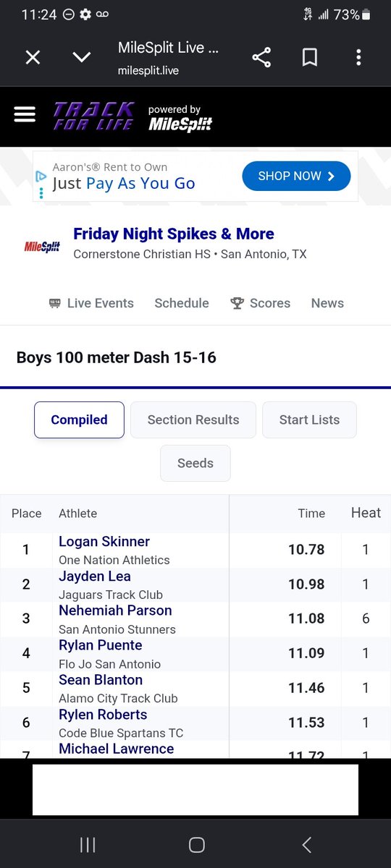Screen dimensions: 391x868
Task: Bookmark this page with the bookmark icon
Action: (x=310, y=58)
